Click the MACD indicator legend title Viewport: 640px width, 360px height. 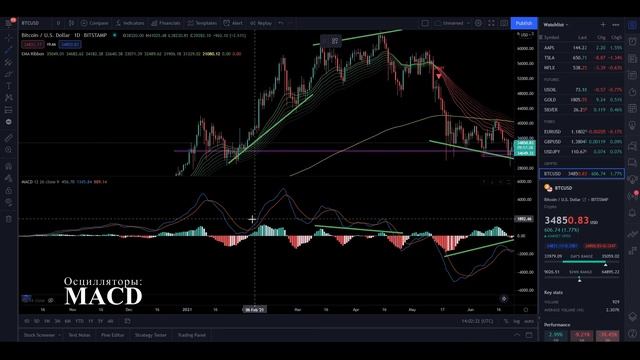click(27, 182)
